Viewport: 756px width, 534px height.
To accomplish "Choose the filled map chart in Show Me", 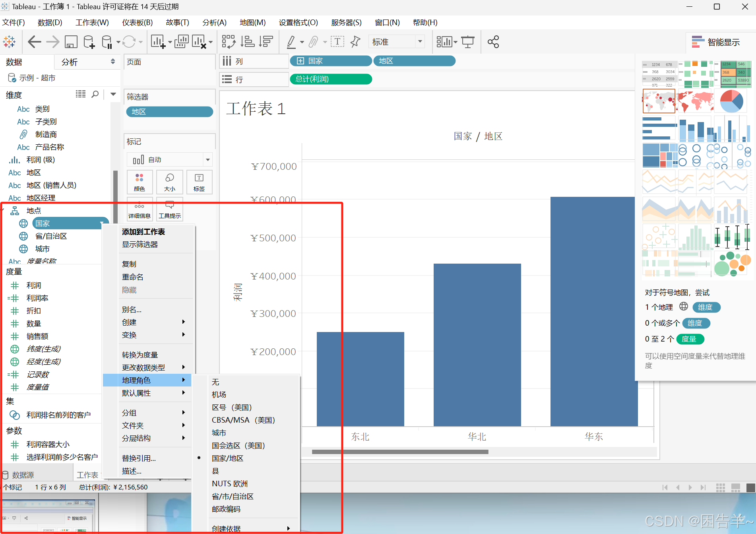I will point(696,101).
